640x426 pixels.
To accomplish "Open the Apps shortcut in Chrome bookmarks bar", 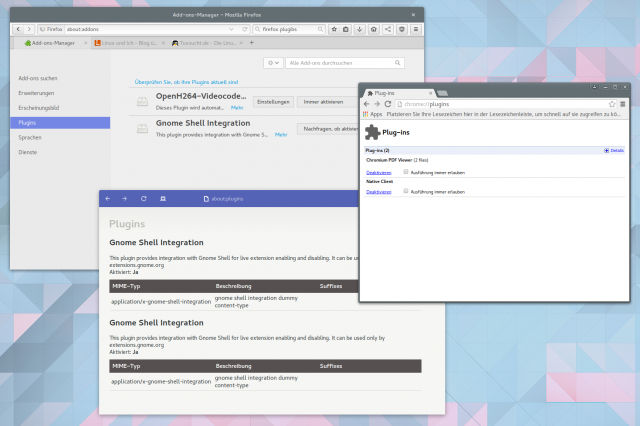I will (x=375, y=115).
